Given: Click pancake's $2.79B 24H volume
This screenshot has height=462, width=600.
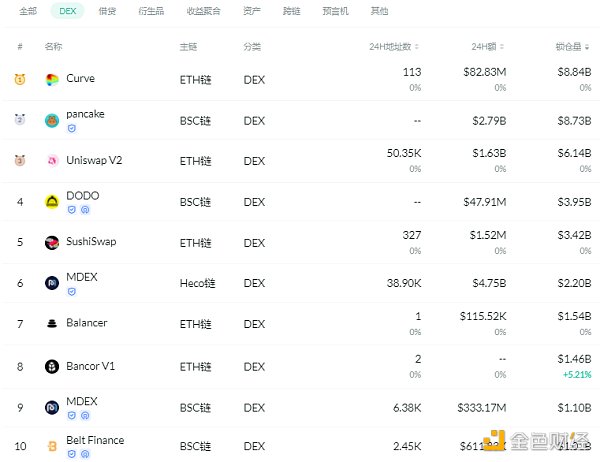Looking at the screenshot, I should 489,121.
